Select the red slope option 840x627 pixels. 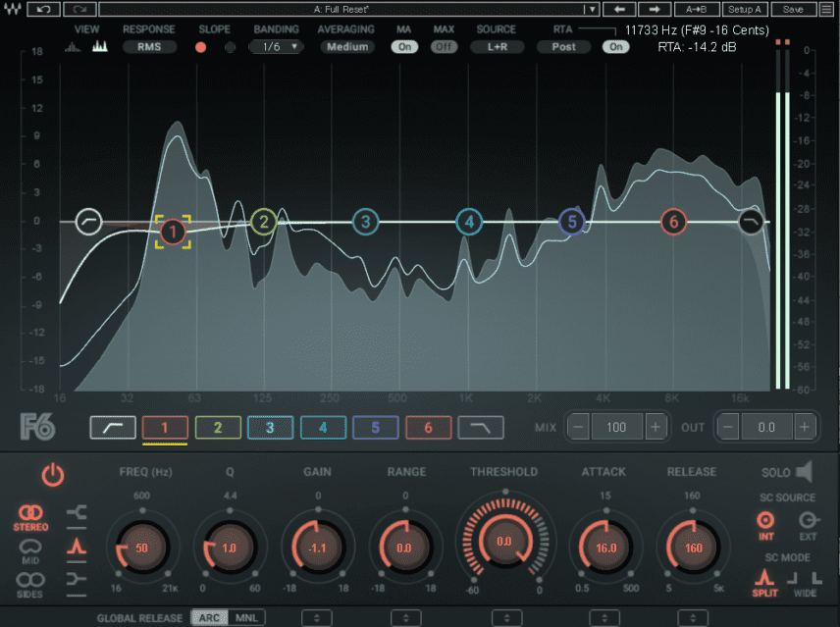(200, 47)
